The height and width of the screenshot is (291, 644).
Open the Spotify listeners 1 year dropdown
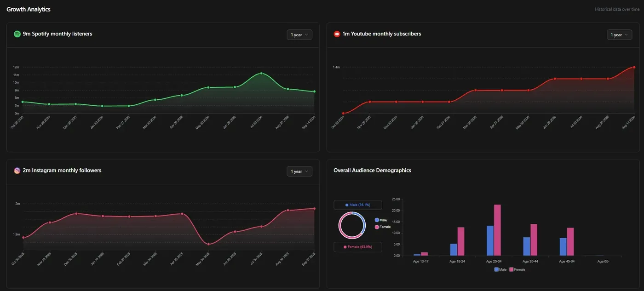299,35
